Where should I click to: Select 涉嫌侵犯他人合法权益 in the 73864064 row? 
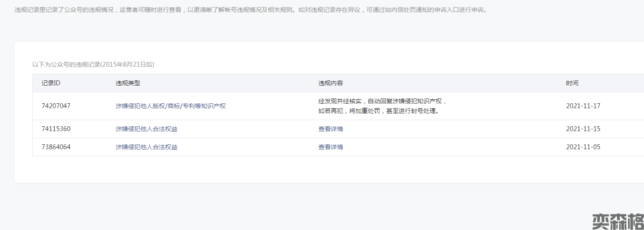point(146,147)
